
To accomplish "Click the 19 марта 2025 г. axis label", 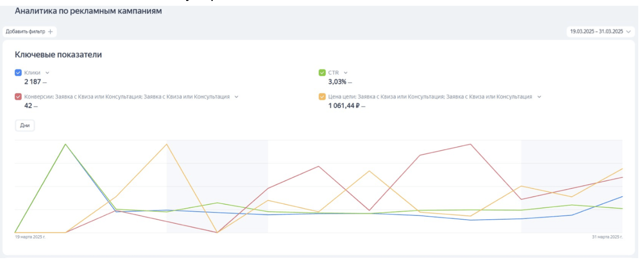I will point(30,237).
